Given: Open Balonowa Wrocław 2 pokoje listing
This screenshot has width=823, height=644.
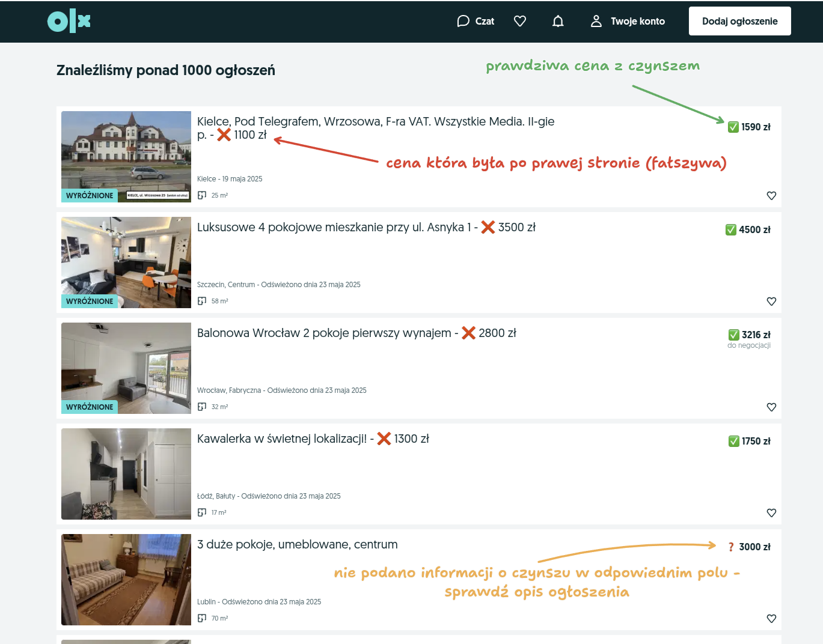Looking at the screenshot, I should 324,333.
